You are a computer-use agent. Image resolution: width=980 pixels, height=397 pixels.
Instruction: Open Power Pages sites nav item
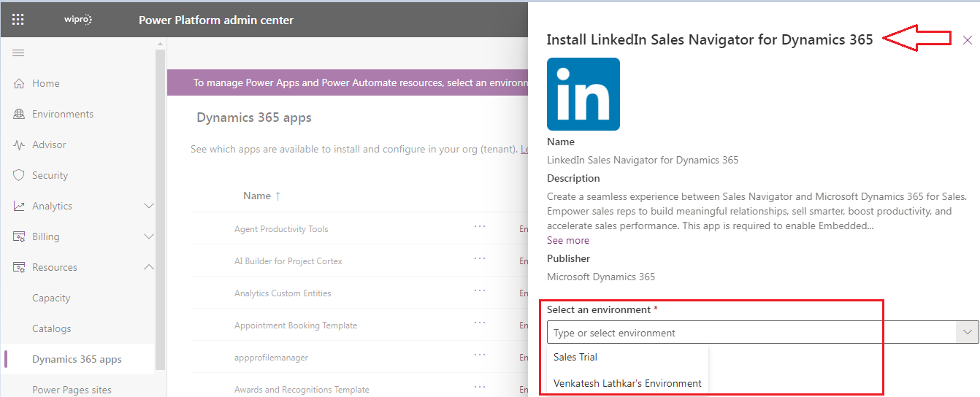click(x=72, y=390)
